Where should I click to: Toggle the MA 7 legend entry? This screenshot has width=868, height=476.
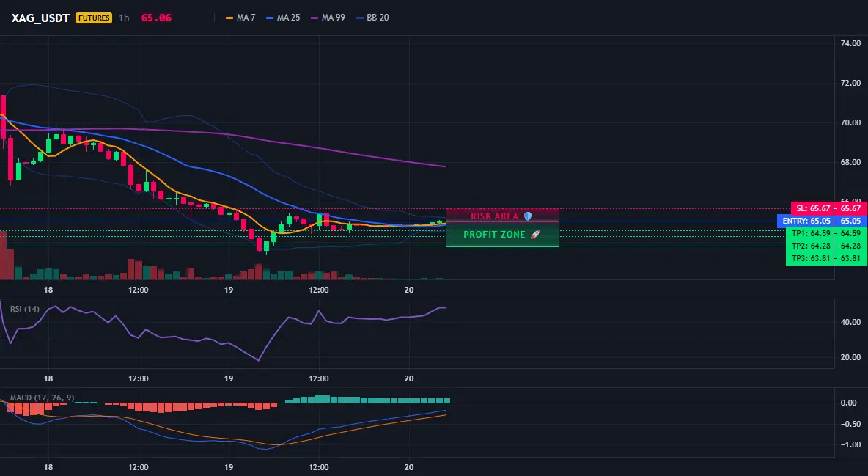(240, 18)
